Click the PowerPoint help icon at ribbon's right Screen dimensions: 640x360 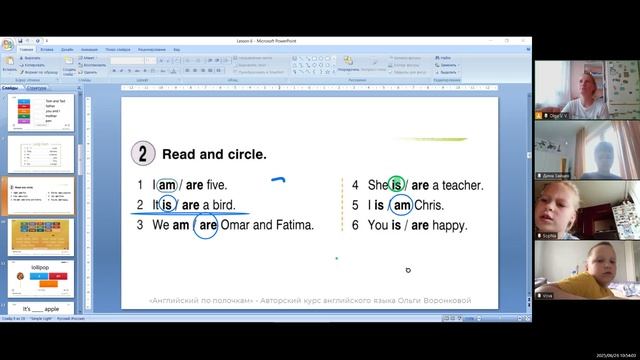(x=528, y=49)
